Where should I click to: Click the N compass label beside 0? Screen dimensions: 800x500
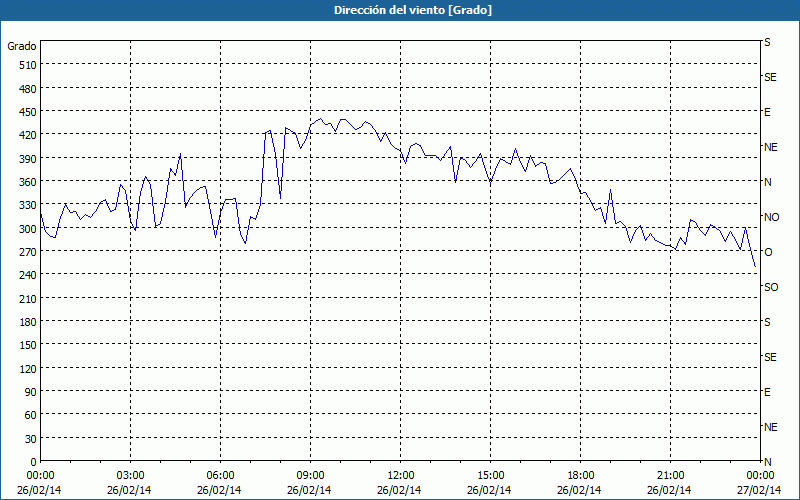coord(767,462)
